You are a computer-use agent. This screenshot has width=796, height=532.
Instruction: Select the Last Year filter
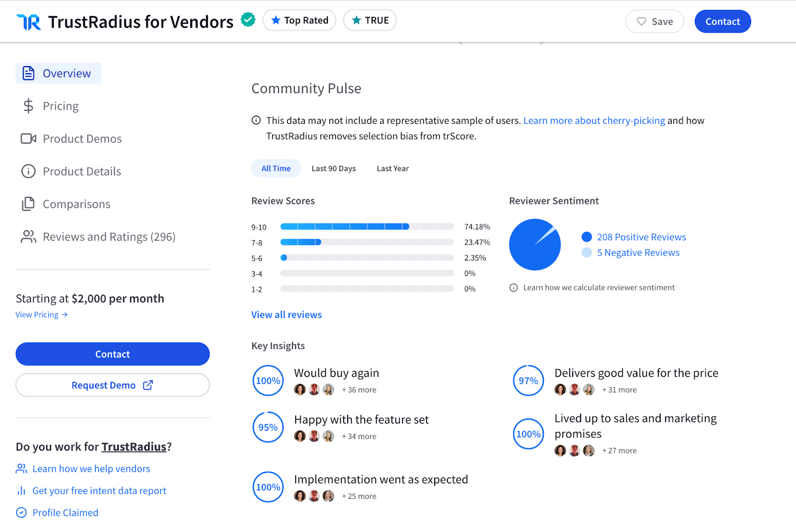[x=393, y=169]
